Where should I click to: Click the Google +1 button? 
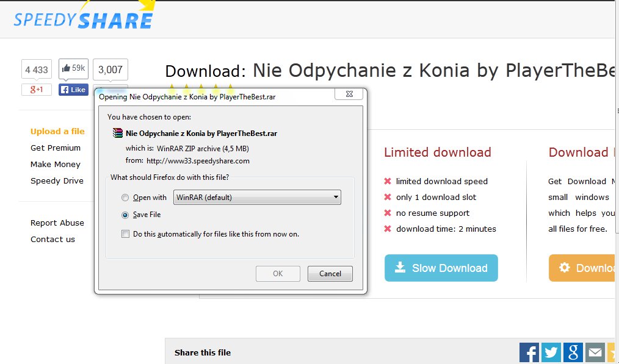click(36, 90)
